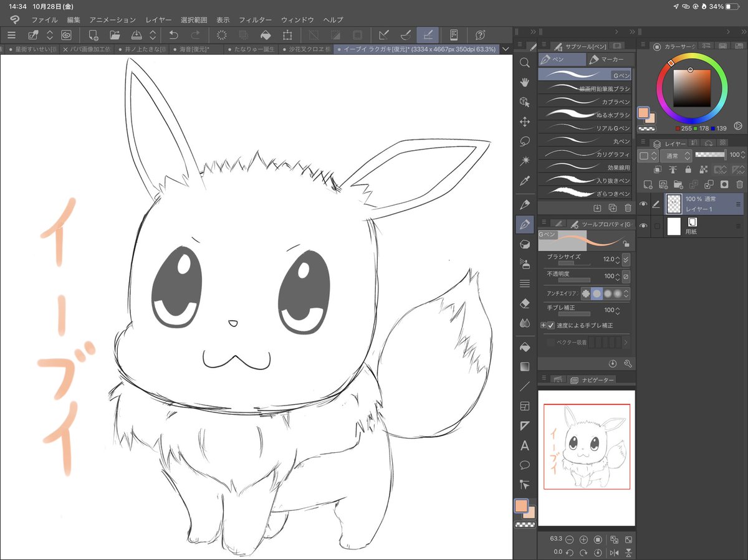Open the anti-aliasing level dropdown
The height and width of the screenshot is (560, 748).
point(626,293)
